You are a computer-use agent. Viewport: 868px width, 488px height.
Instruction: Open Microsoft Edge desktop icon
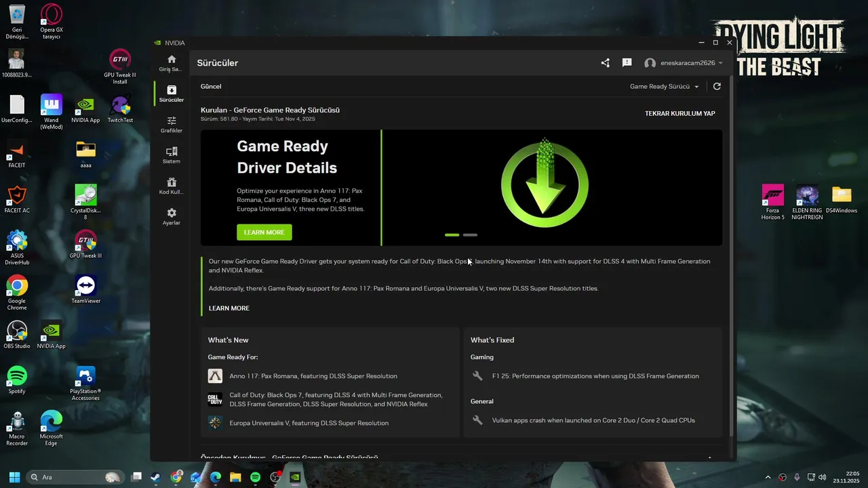pyautogui.click(x=52, y=428)
